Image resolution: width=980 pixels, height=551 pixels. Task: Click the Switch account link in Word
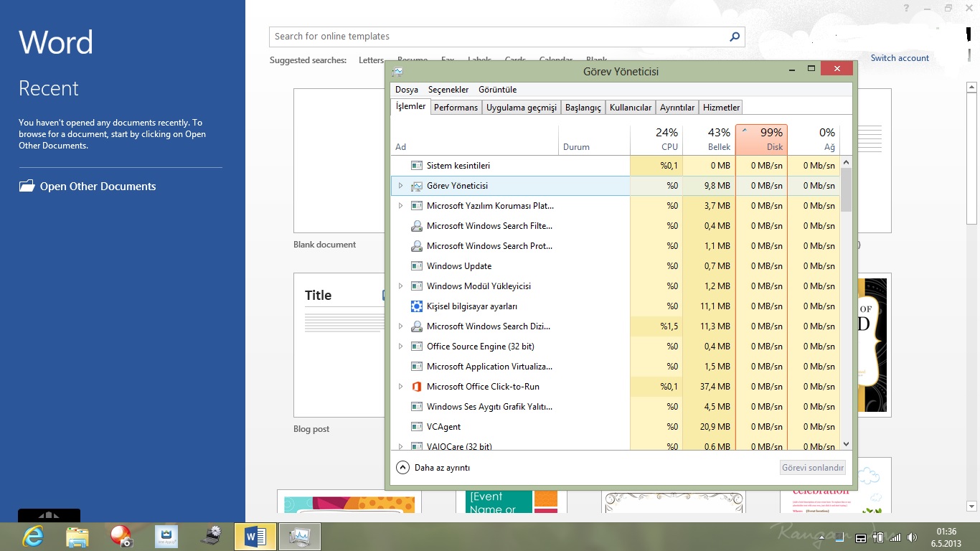pyautogui.click(x=900, y=58)
